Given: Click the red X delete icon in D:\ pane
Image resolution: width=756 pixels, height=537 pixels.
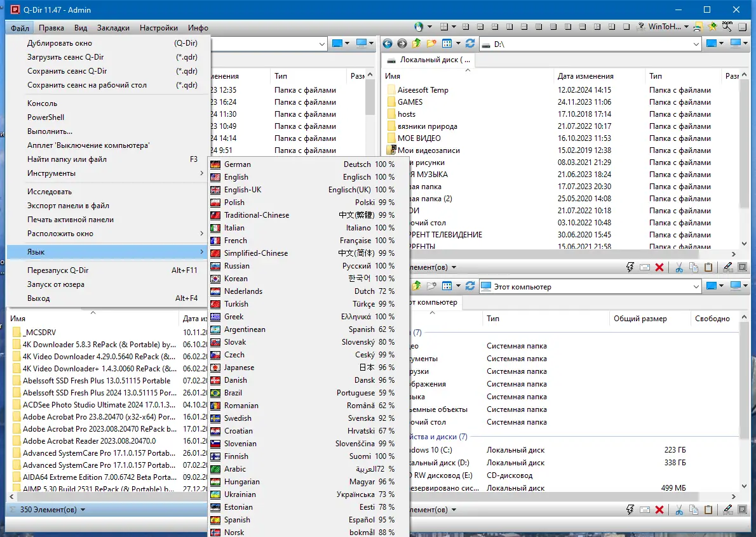Looking at the screenshot, I should point(659,267).
